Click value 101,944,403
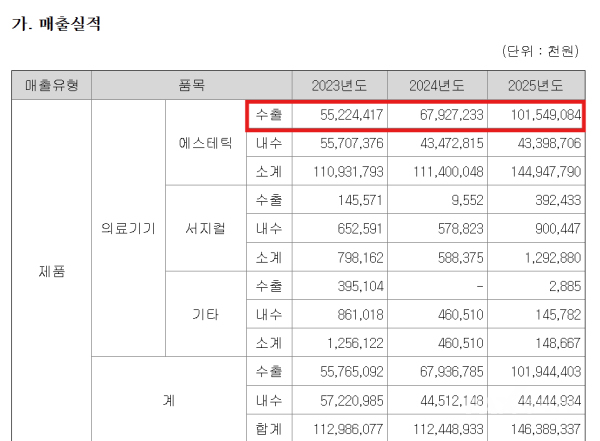The height and width of the screenshot is (441, 600). (546, 372)
